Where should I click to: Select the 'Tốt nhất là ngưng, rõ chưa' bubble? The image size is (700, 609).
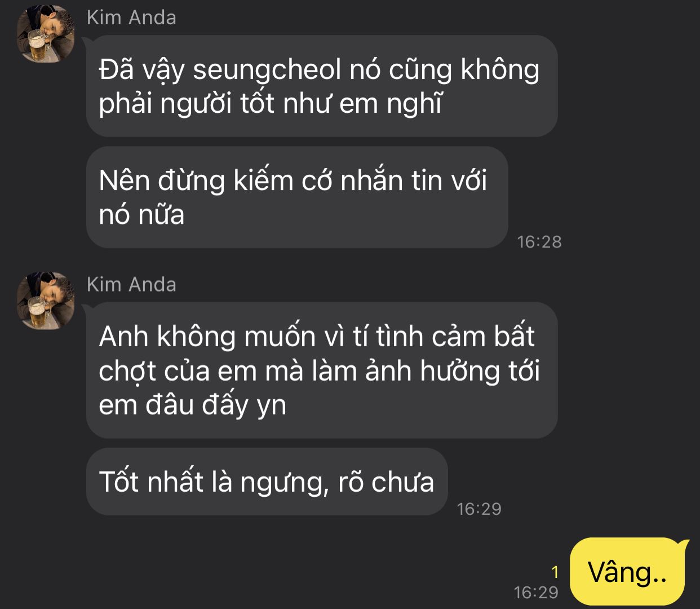(x=267, y=482)
